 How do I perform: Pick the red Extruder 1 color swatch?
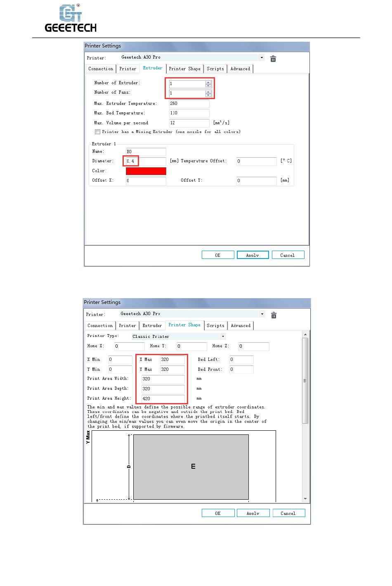tap(146, 171)
